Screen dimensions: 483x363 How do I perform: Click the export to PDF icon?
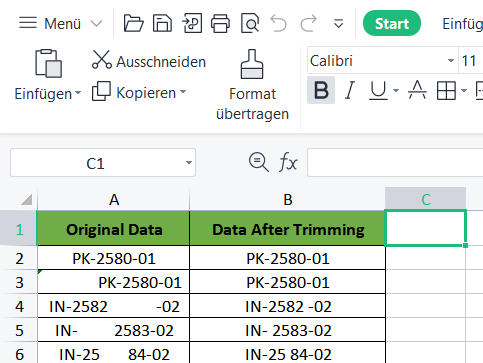click(x=192, y=23)
